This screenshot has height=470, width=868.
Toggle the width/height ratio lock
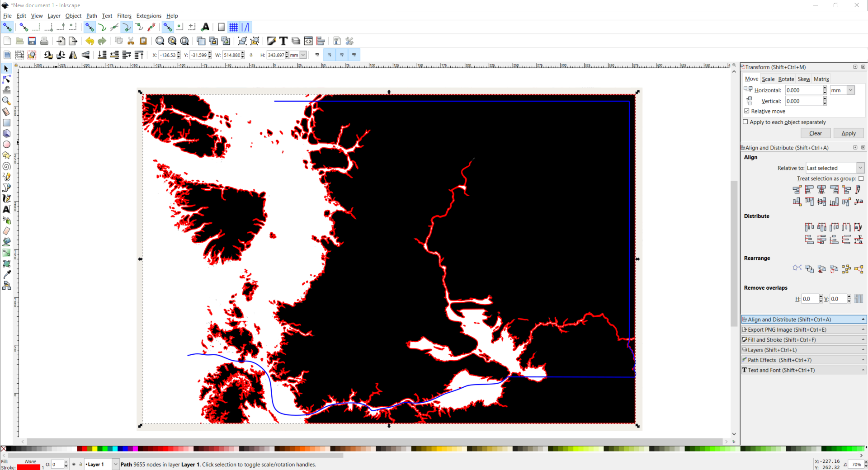(x=251, y=55)
